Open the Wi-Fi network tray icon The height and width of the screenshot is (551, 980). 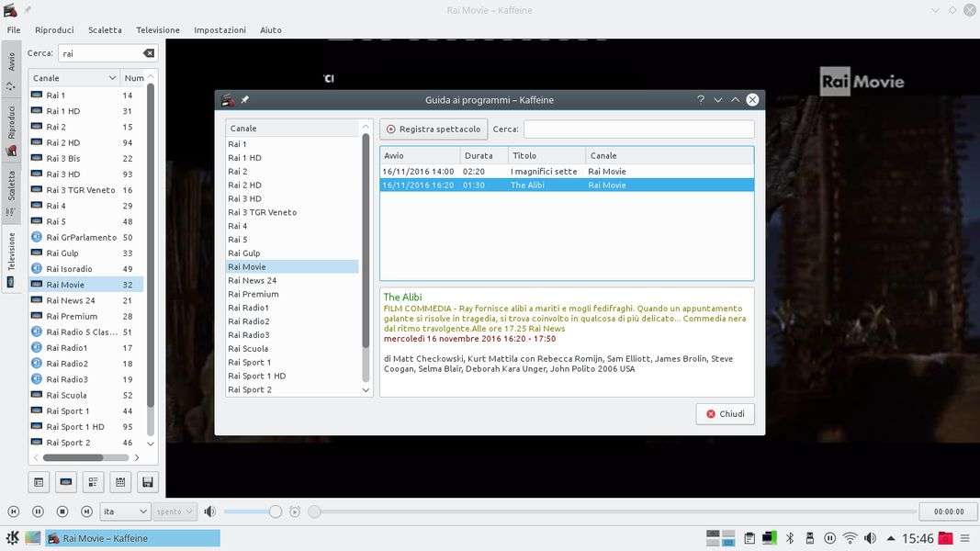pyautogui.click(x=850, y=538)
